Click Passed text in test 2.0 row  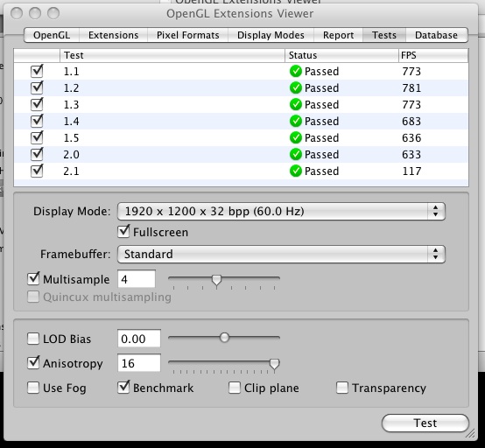click(x=321, y=155)
